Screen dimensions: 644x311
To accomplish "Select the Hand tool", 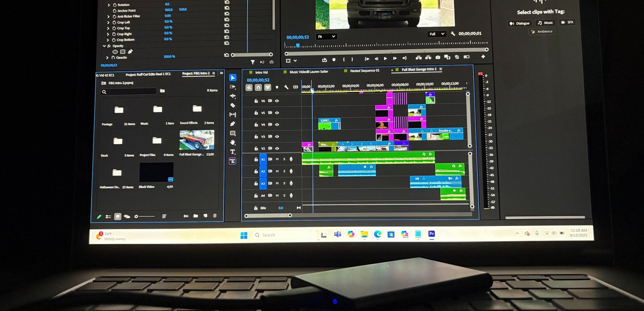I will coord(233,142).
